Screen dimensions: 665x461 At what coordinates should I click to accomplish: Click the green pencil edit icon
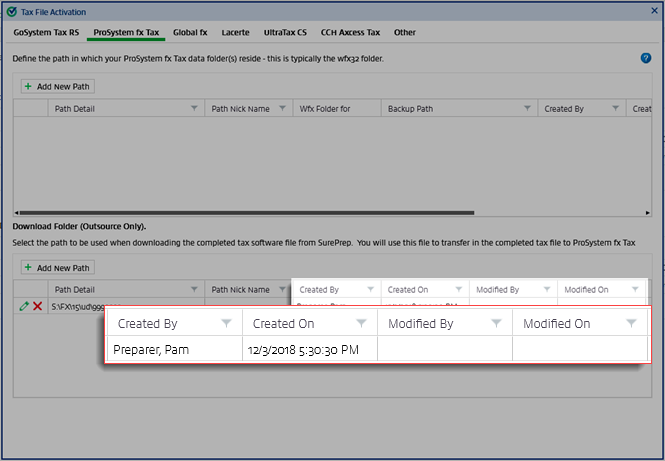pos(24,305)
